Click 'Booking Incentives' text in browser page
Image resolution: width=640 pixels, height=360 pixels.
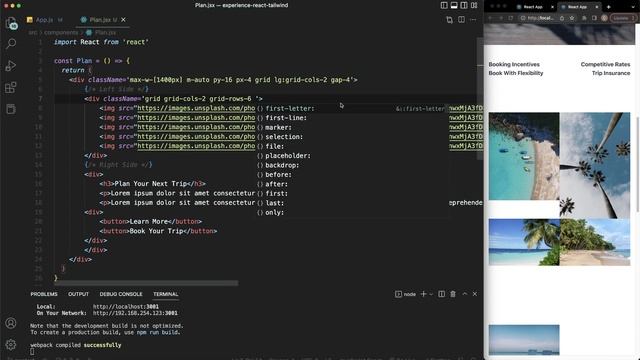pos(514,64)
